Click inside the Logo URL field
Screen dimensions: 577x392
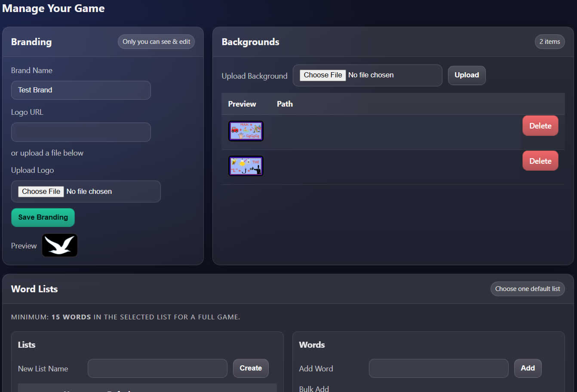click(81, 132)
